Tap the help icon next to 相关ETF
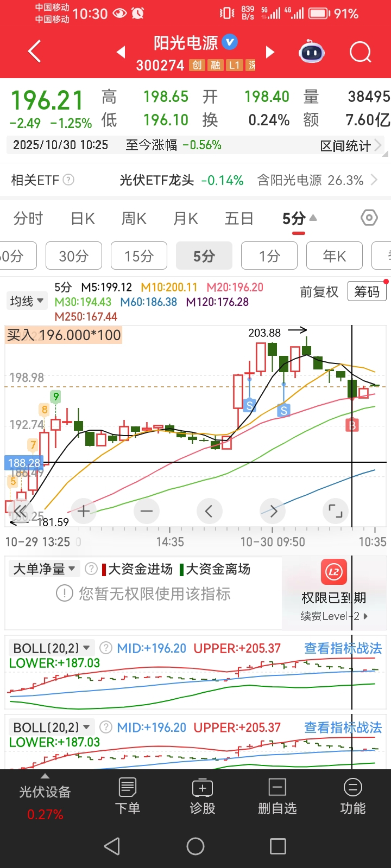The image size is (391, 868). pyautogui.click(x=68, y=180)
